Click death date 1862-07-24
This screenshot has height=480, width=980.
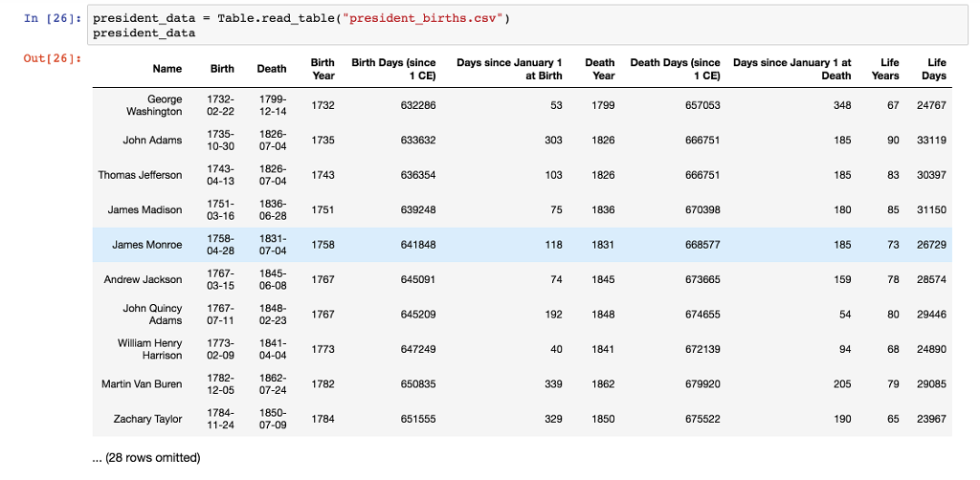272,383
